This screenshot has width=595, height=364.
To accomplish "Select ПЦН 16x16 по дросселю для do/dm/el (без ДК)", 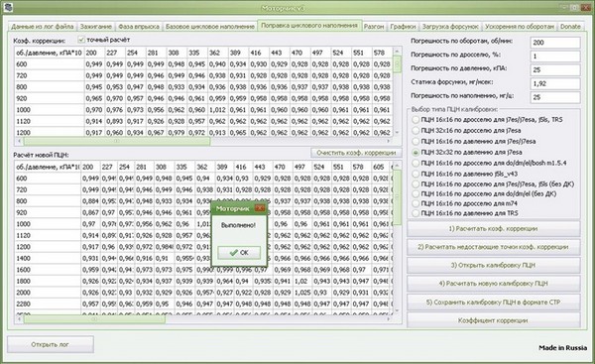I will 416,193.
